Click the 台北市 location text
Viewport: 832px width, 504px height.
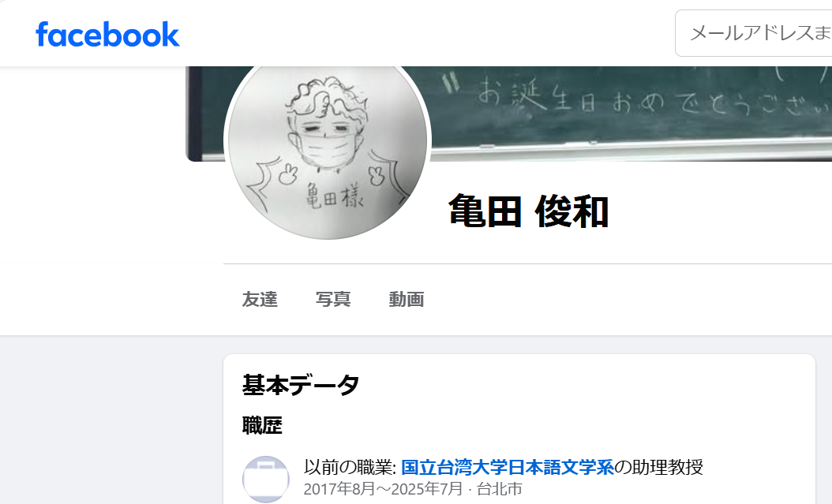tap(500, 489)
